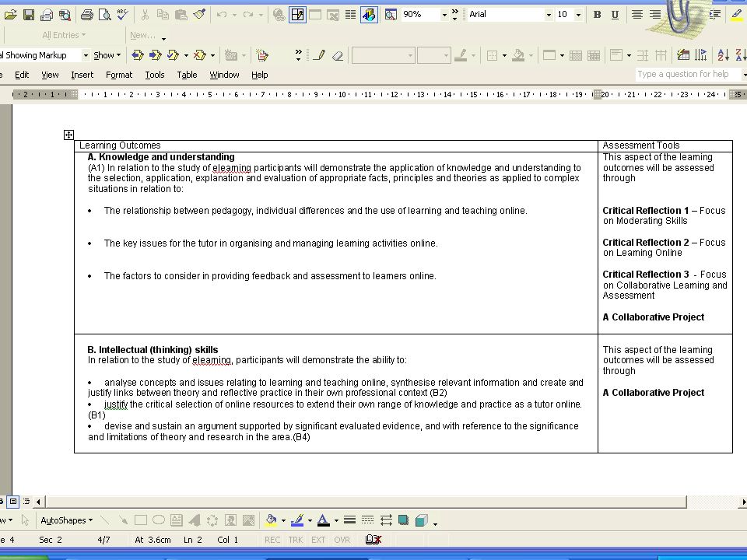This screenshot has height=560, width=747.
Task: Save the document with the floppy icon
Action: tap(29, 15)
